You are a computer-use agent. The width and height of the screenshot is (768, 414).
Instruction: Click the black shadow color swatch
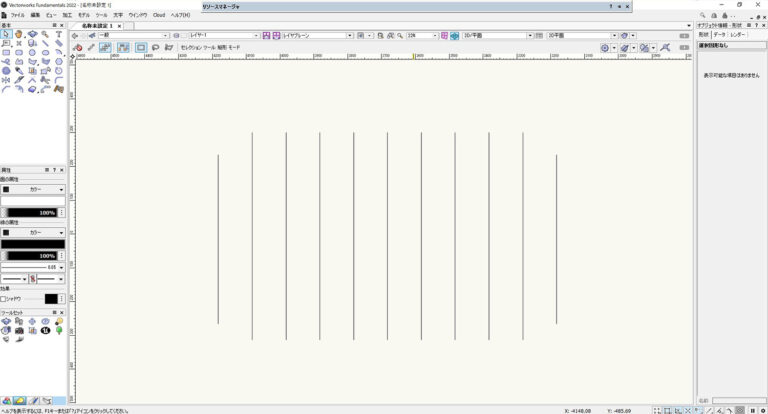click(51, 299)
